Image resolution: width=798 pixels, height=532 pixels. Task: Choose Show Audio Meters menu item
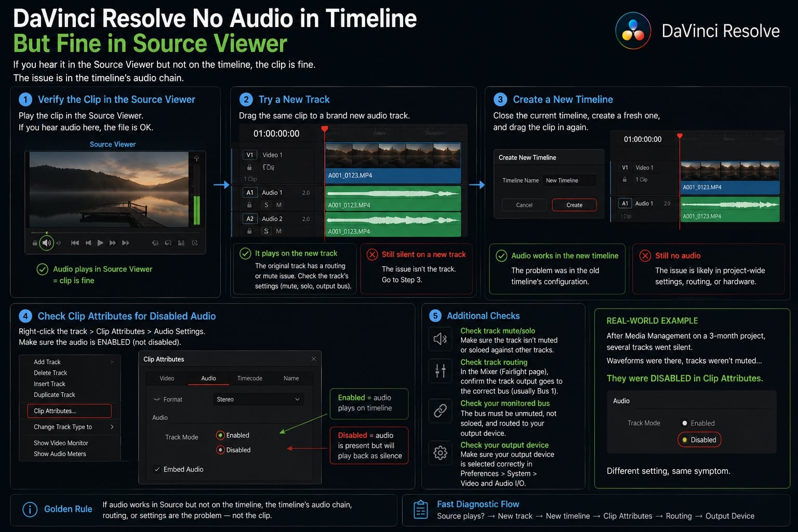point(60,454)
